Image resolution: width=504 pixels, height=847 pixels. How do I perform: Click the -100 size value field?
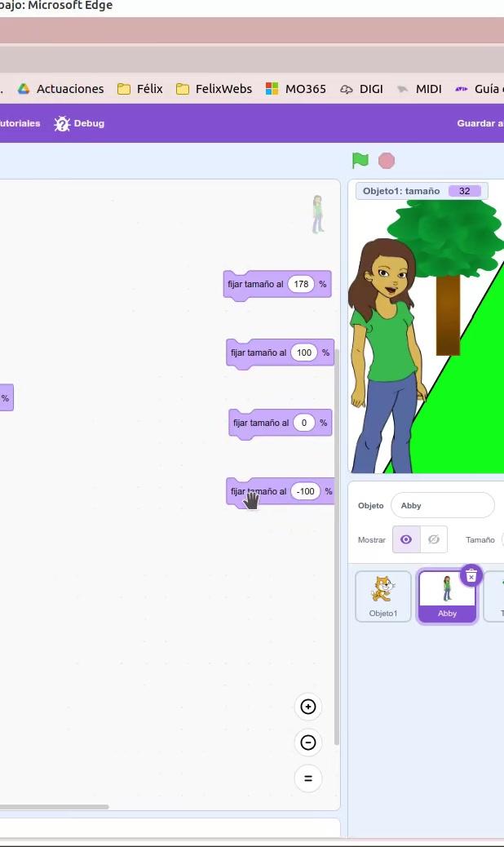point(306,491)
